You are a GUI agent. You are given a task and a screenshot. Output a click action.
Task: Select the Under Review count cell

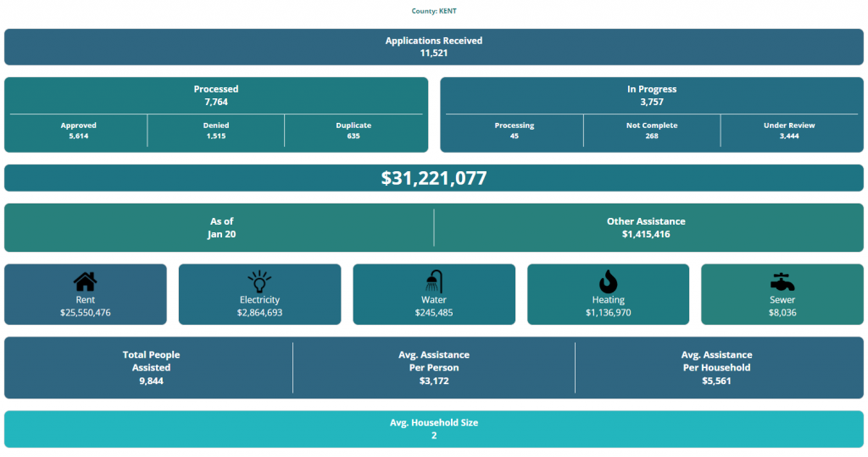pyautogui.click(x=789, y=131)
